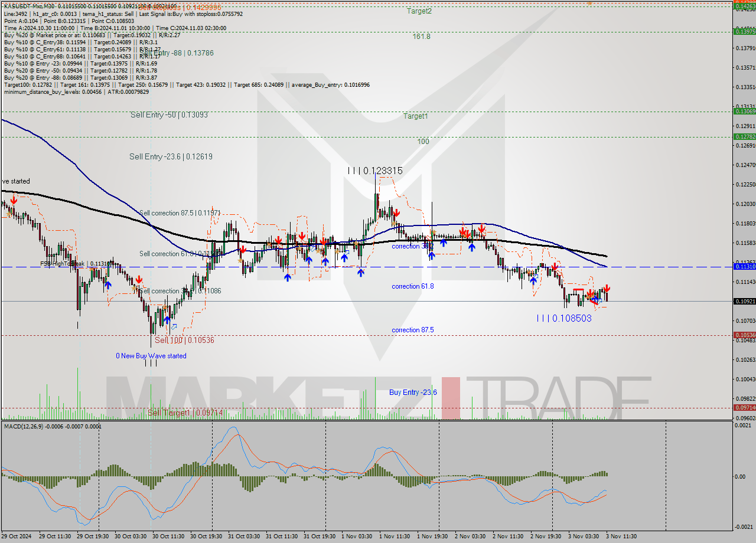Screen dimensions: 756x543
Task: Click the black 0.10921 current price tag
Action: pos(744,301)
